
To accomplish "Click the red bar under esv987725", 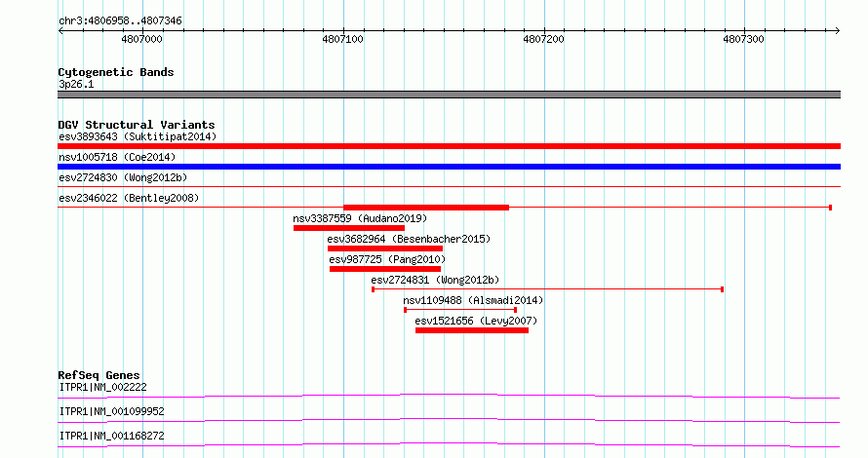I will tap(385, 269).
